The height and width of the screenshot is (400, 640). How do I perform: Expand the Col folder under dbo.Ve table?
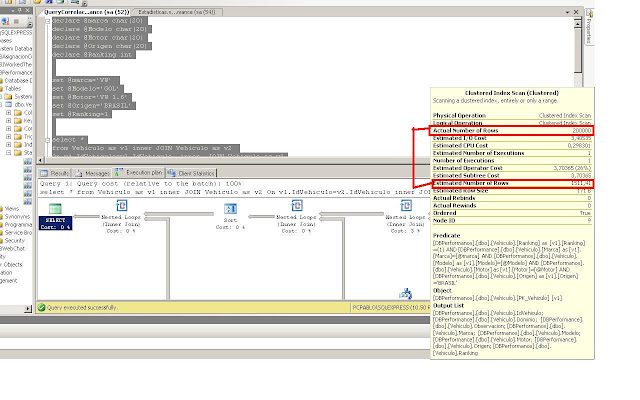click(9, 113)
